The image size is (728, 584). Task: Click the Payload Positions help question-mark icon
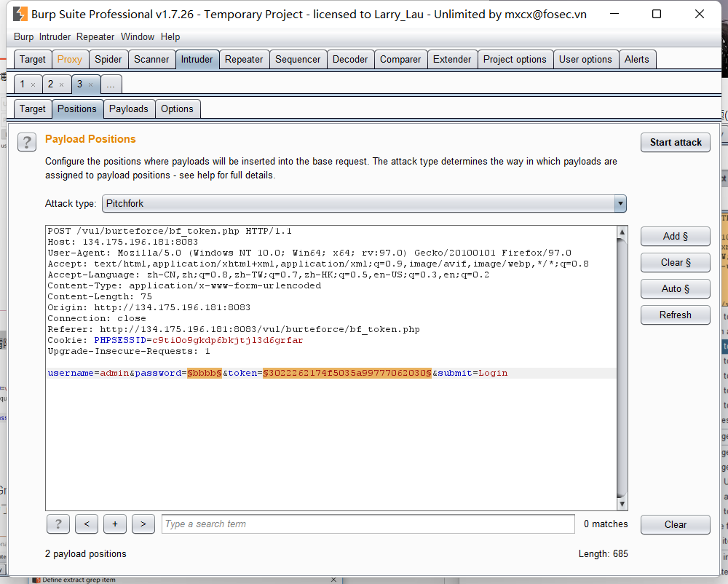pos(27,142)
